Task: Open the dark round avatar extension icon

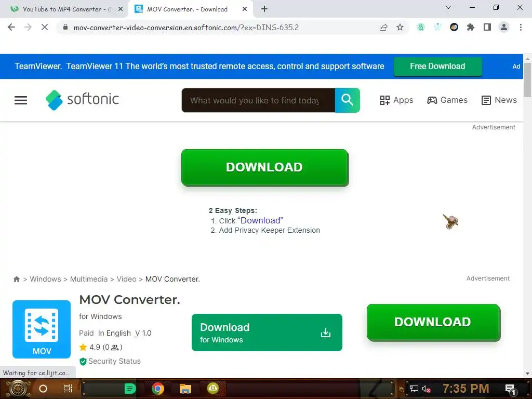Action: pos(454,27)
